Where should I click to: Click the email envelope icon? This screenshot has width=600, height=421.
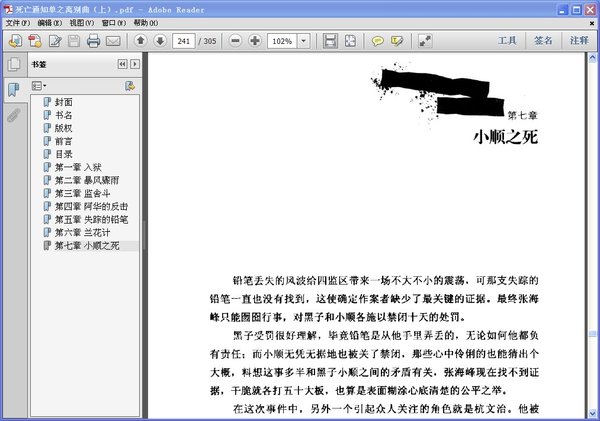[x=113, y=41]
